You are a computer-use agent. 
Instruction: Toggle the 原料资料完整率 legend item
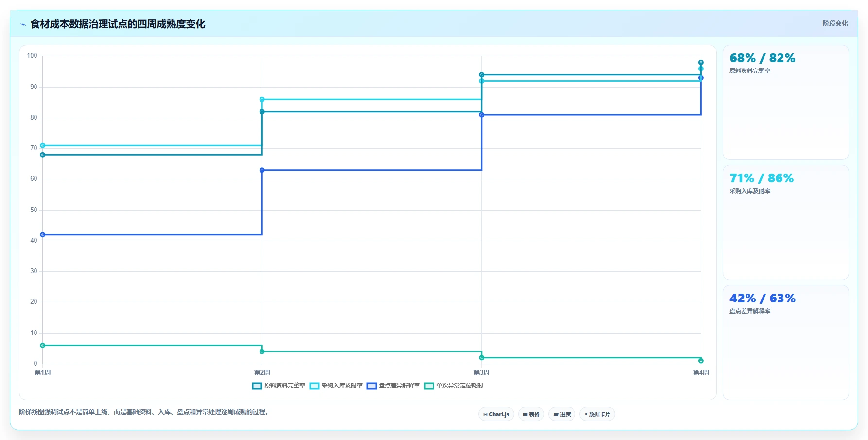(279, 386)
